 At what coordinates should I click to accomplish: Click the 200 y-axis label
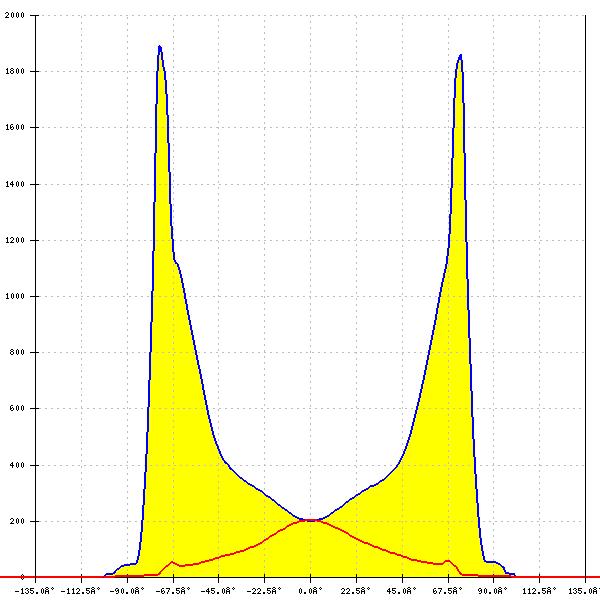pos(17,521)
